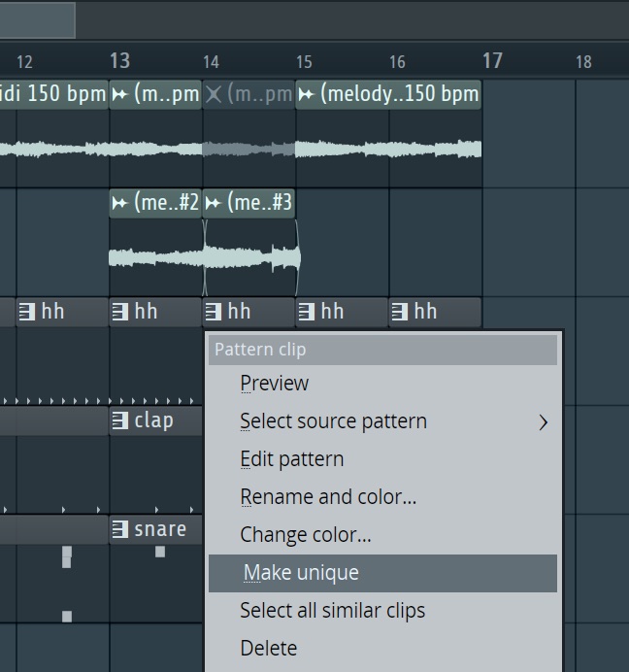Click bar 13 on the timeline ruler
Screen dimensions: 629x672
pyautogui.click(x=120, y=61)
